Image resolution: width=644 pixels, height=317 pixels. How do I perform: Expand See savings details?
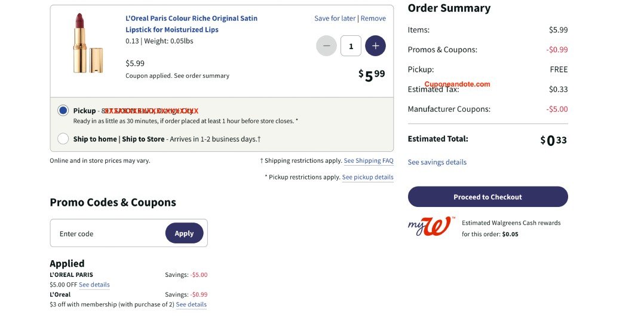(x=437, y=162)
